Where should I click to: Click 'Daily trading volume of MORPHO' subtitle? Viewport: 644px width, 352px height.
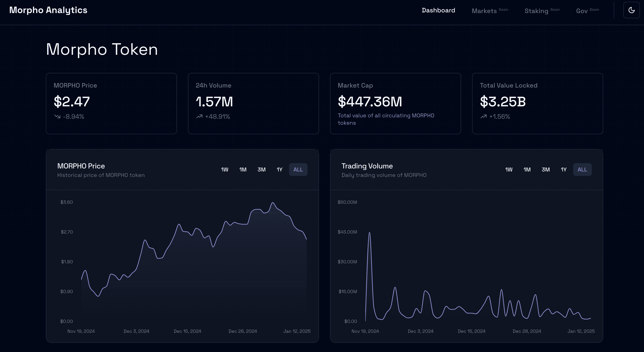(x=384, y=175)
